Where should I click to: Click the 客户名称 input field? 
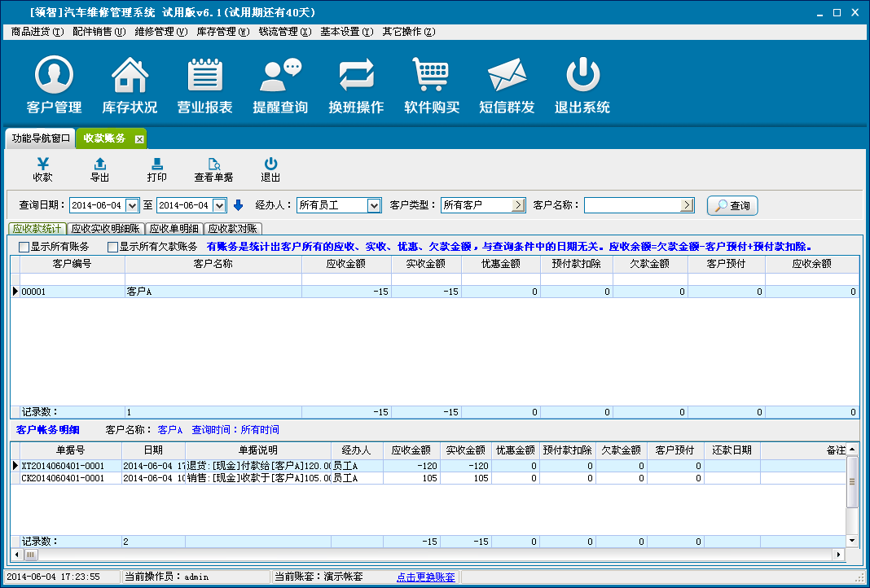632,206
